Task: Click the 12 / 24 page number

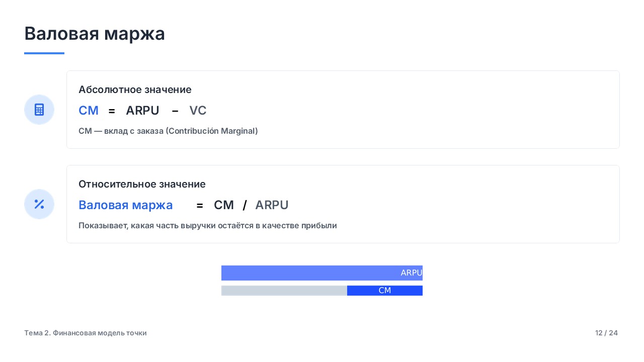Action: pyautogui.click(x=606, y=333)
